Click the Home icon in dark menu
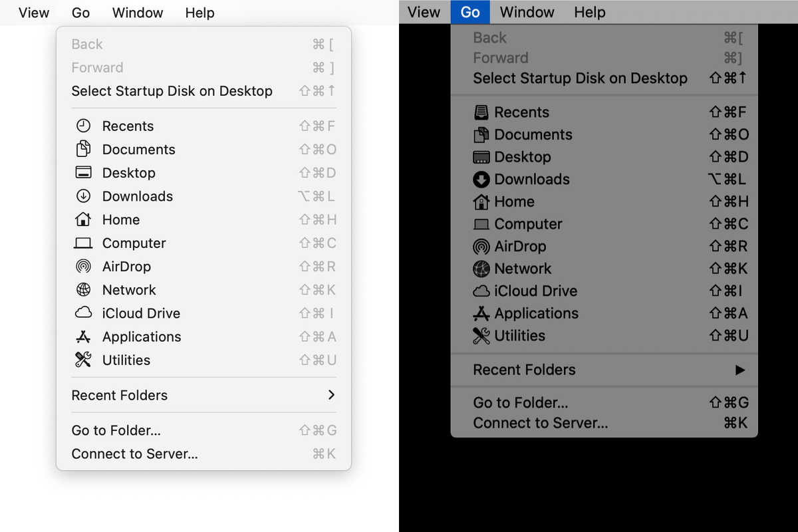The image size is (798, 532). pos(481,201)
